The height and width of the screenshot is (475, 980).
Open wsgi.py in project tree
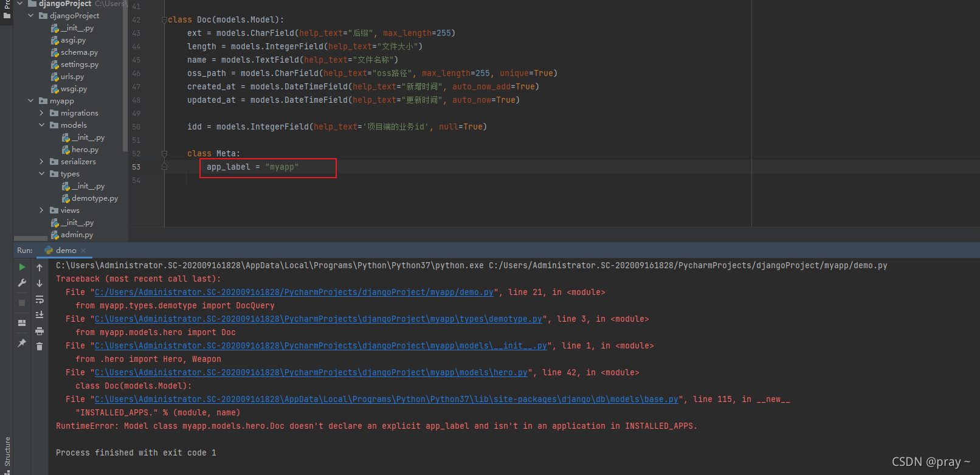tap(74, 89)
